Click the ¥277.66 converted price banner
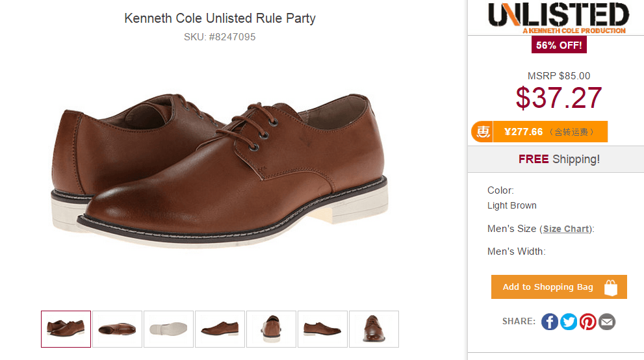The image size is (644, 360). (550, 132)
